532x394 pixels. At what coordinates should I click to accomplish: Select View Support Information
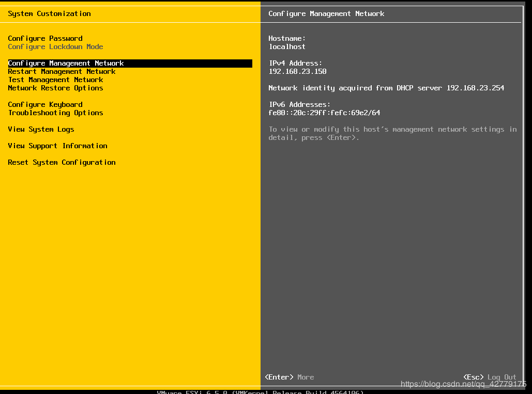tap(57, 146)
